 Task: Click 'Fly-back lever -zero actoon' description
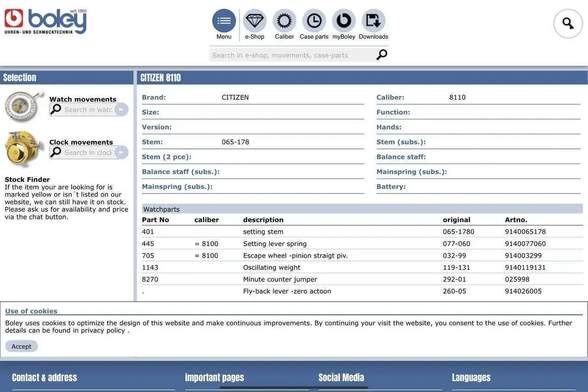tap(287, 291)
